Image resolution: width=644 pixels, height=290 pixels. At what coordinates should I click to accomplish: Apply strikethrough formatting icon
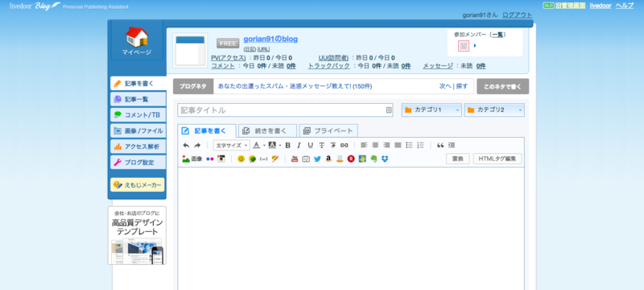pyautogui.click(x=321, y=146)
